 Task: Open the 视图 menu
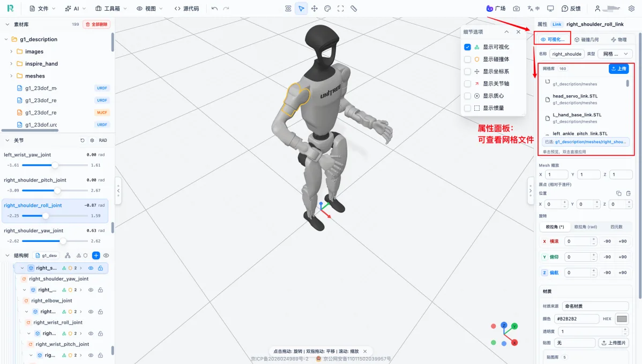150,9
